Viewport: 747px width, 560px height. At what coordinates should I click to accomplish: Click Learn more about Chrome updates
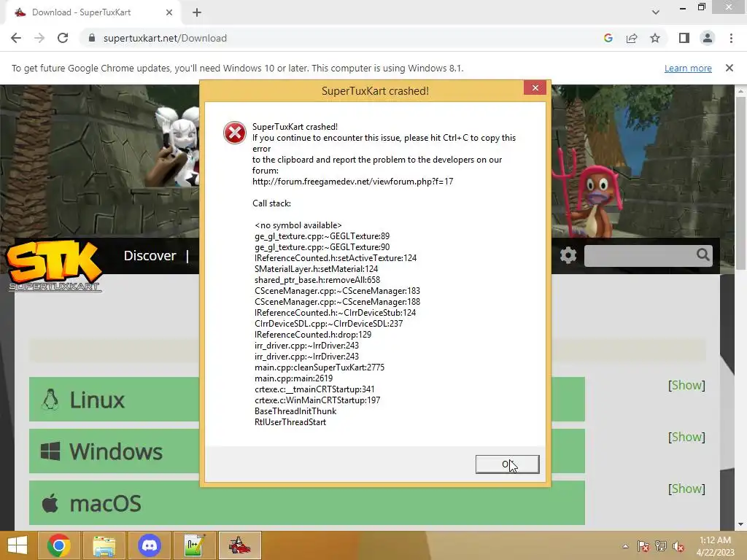[688, 68]
